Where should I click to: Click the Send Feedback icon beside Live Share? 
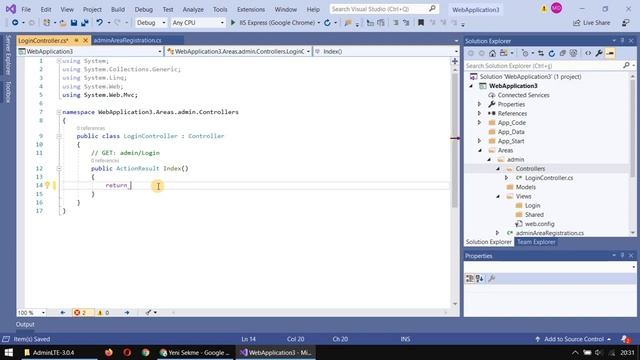[626, 23]
